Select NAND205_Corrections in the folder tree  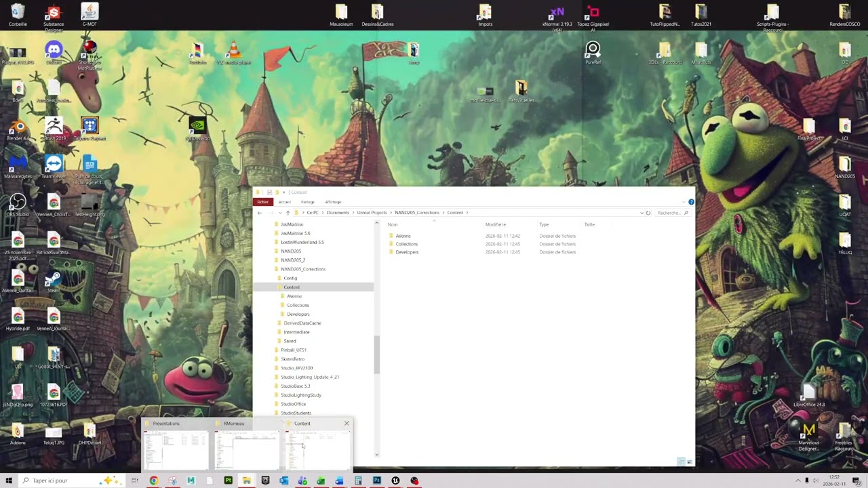click(x=303, y=269)
